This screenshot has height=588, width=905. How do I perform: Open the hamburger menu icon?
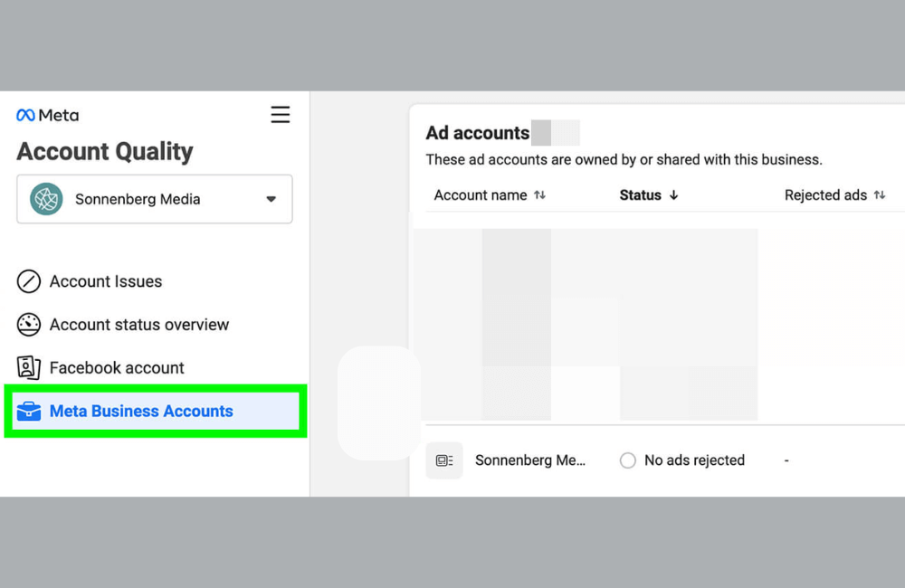point(281,115)
